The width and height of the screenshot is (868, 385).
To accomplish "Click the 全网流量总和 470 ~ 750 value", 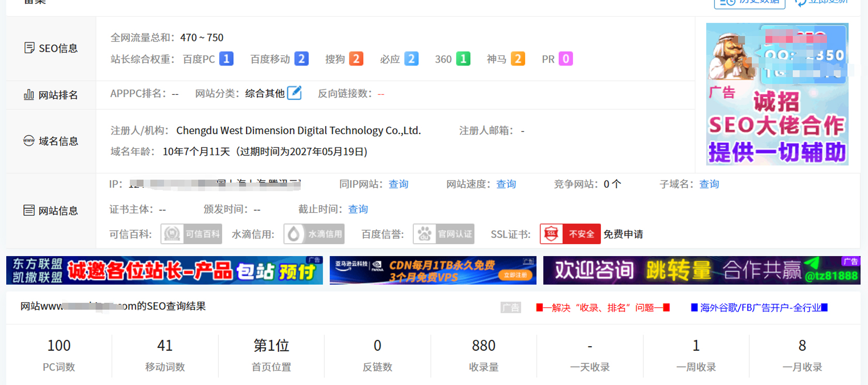I will [202, 38].
